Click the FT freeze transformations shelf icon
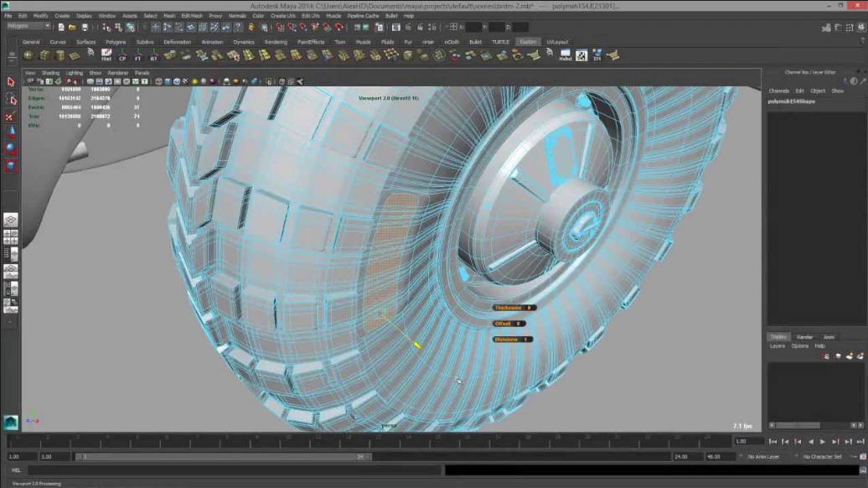Image resolution: width=868 pixels, height=488 pixels. coord(138,55)
